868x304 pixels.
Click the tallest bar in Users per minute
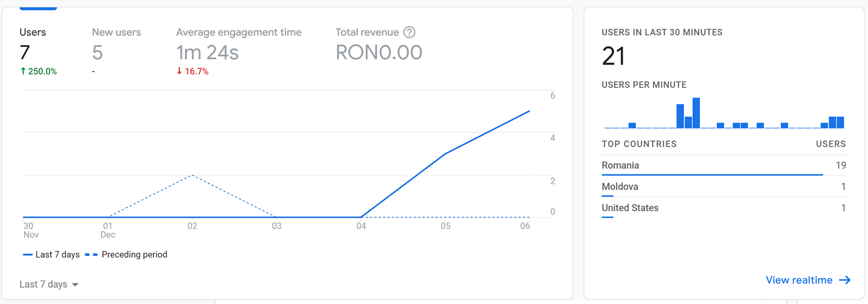(x=696, y=113)
